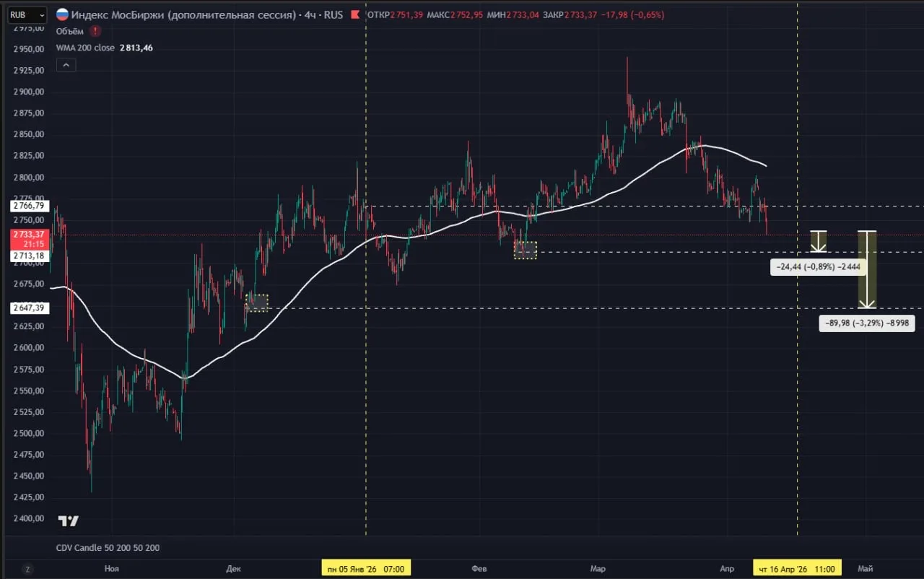Click the Ноя label on the time axis
Viewport: 924px width, 579px height.
click(x=111, y=569)
